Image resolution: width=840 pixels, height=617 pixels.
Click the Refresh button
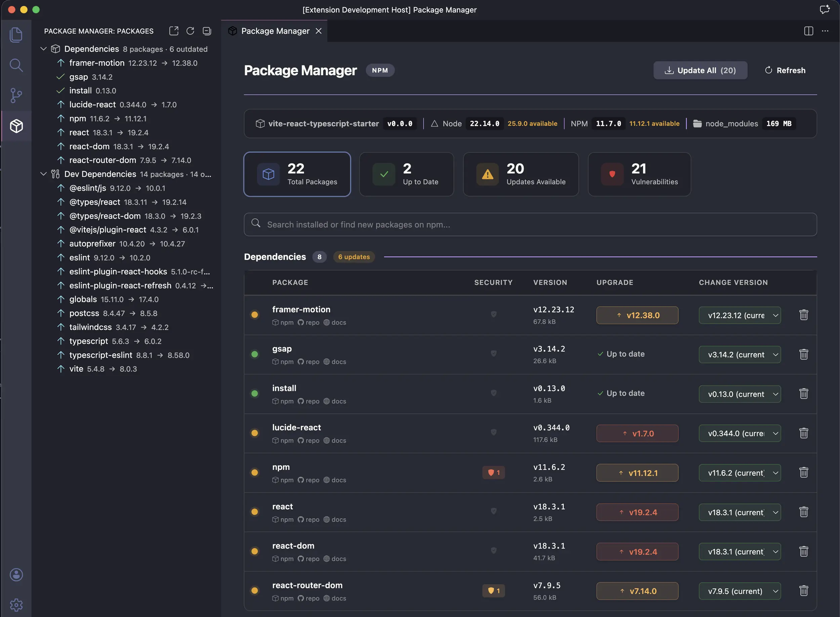(785, 70)
